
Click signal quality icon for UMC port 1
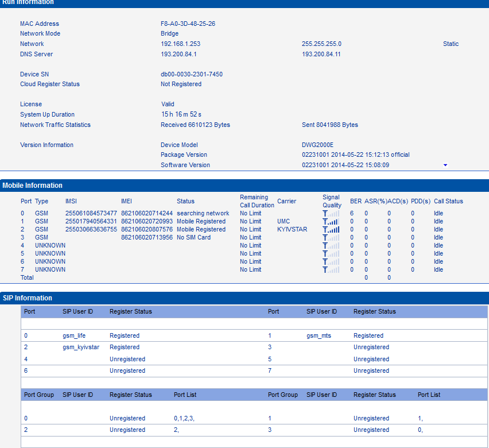[331, 221]
